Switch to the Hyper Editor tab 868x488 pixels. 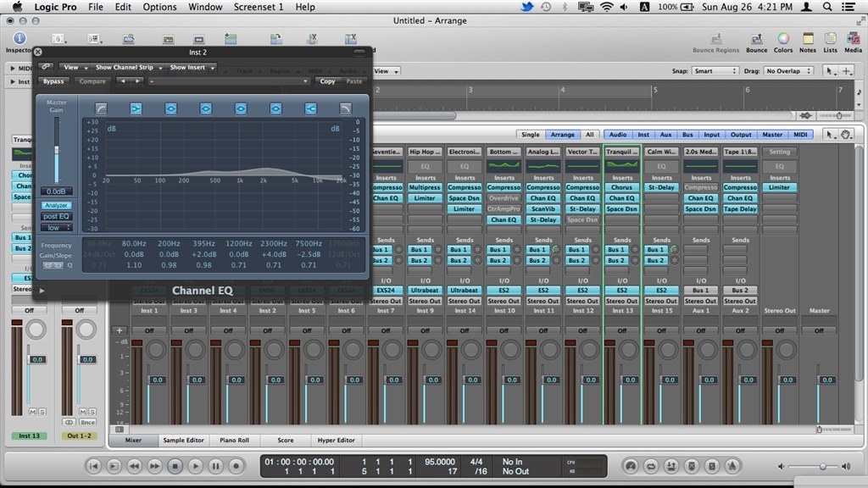(336, 441)
